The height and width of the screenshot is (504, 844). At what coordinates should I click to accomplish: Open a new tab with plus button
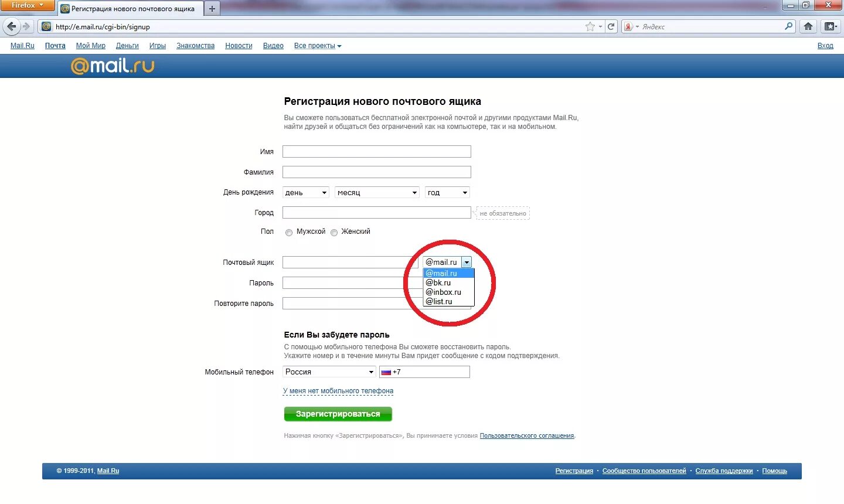(212, 9)
